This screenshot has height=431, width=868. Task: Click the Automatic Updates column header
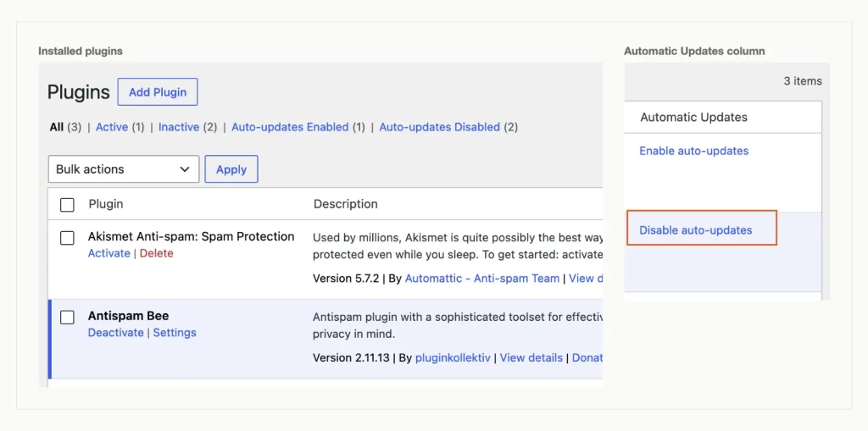pyautogui.click(x=693, y=118)
